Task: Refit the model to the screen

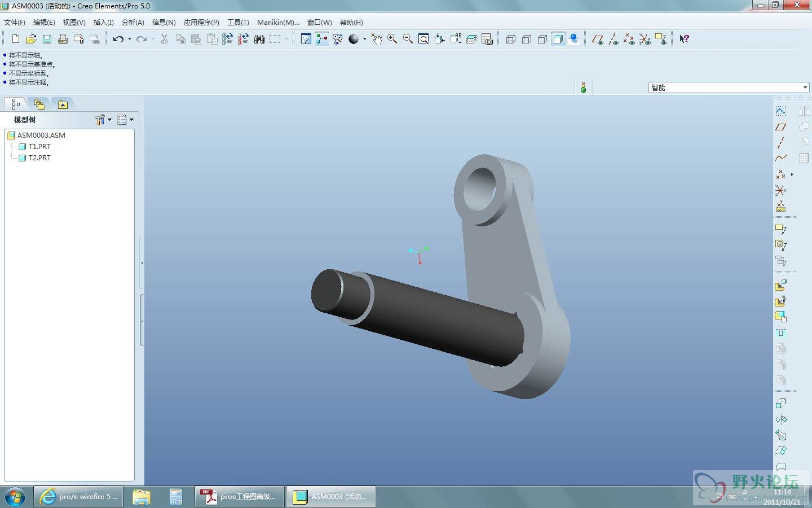Action: (x=424, y=39)
